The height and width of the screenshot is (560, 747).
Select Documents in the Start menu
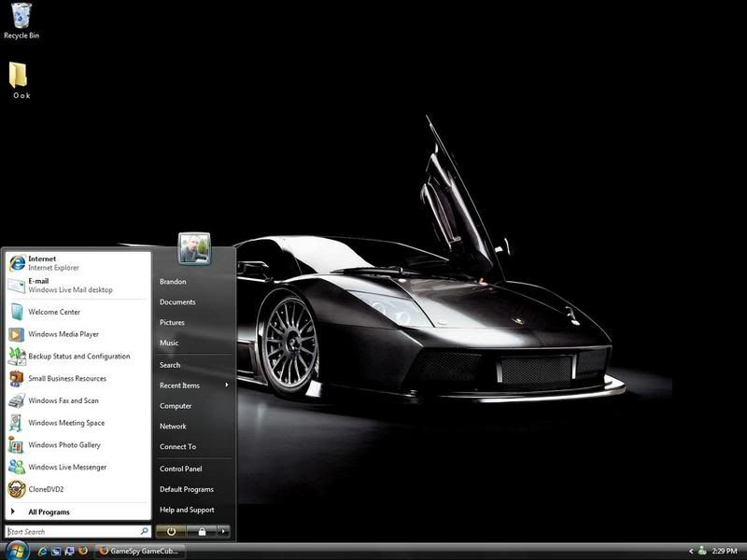(x=177, y=302)
